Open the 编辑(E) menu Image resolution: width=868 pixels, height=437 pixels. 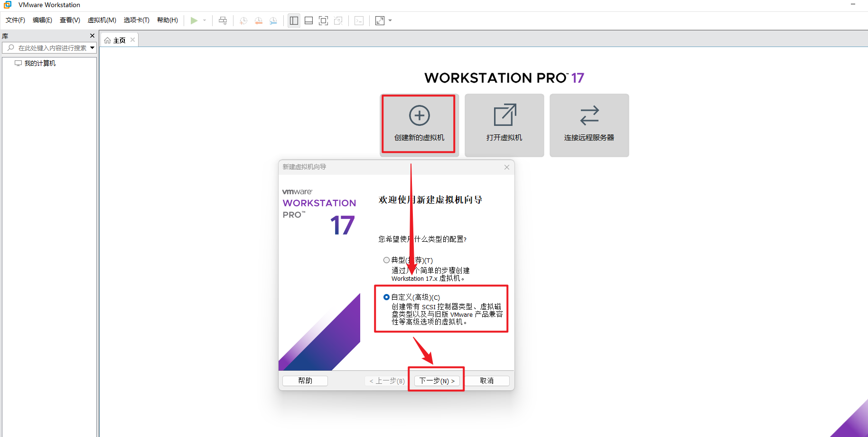(x=42, y=20)
